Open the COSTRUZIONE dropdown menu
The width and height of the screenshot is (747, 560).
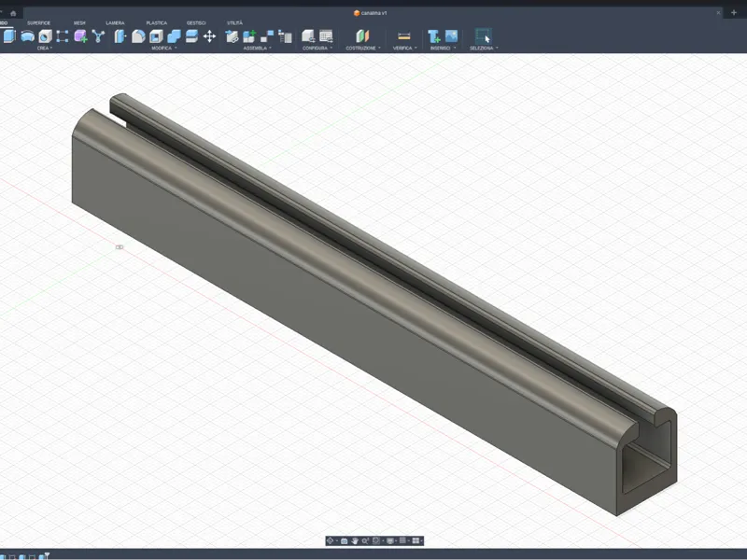363,49
